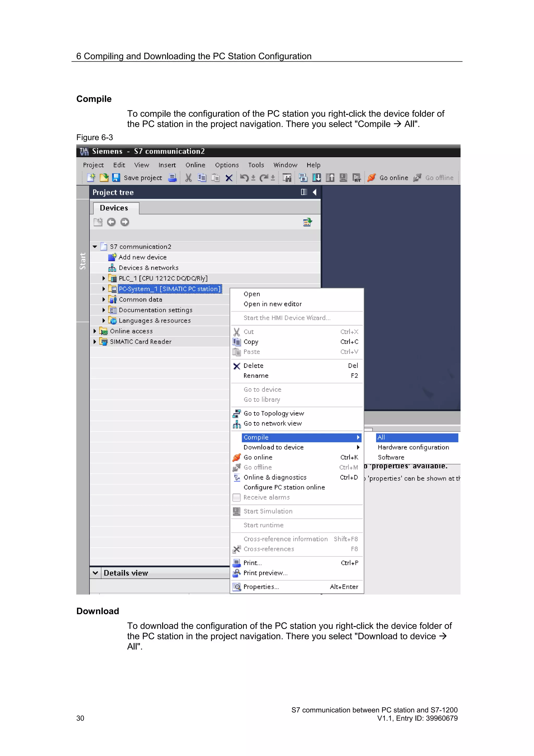Open the Edit menu

(119, 165)
